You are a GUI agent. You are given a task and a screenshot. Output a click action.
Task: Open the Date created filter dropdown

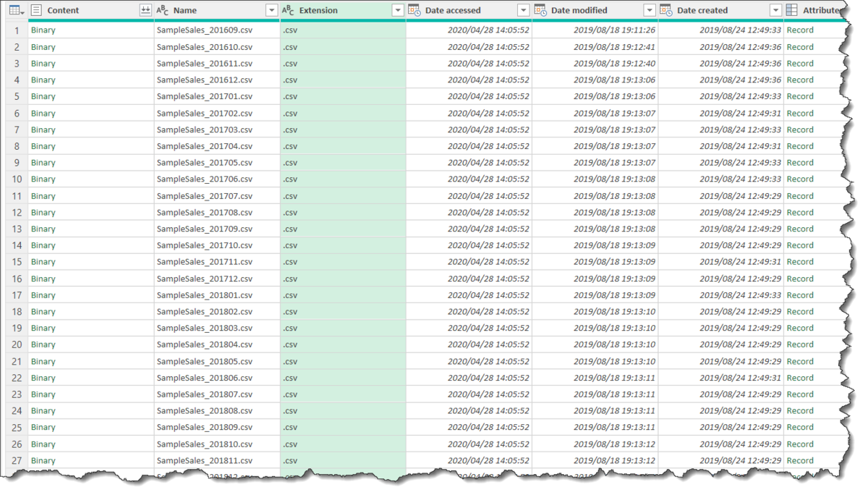coord(775,11)
